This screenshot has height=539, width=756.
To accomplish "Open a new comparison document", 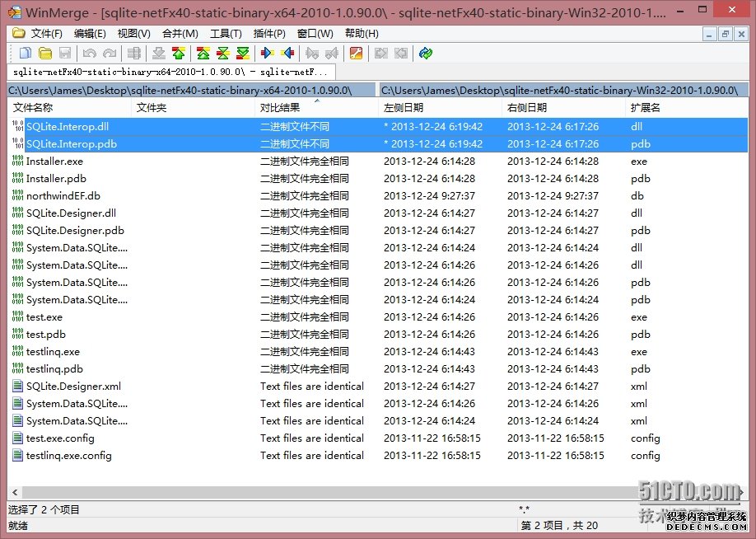I will pyautogui.click(x=24, y=53).
